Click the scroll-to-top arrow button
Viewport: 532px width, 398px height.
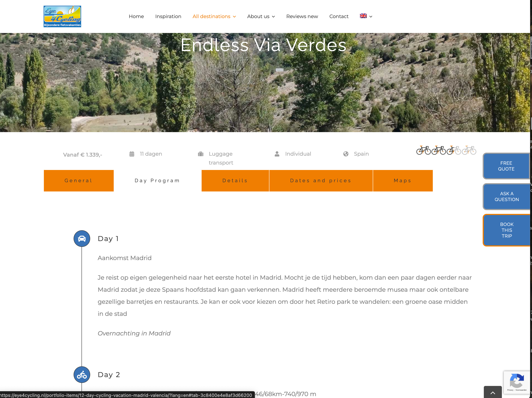tap(493, 393)
